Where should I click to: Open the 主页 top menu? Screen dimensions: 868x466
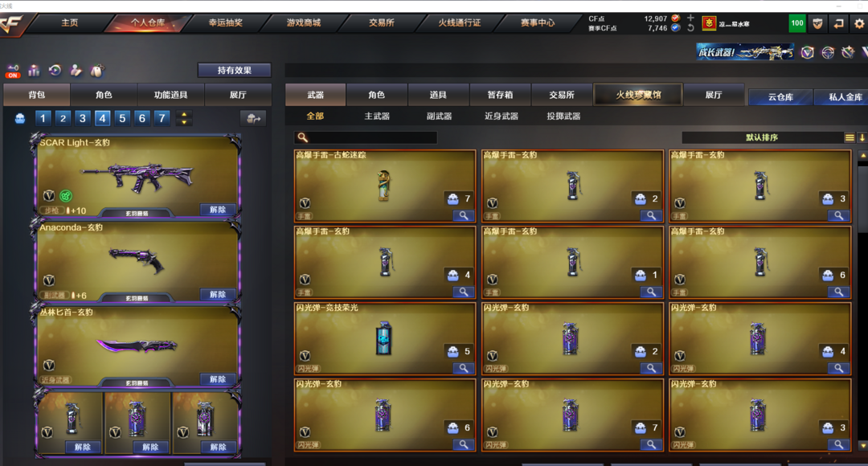click(x=70, y=22)
